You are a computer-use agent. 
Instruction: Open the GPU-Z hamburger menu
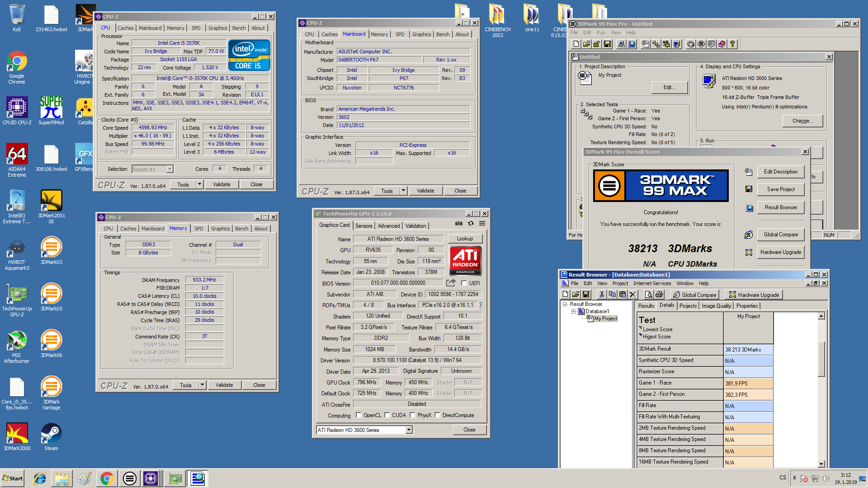click(482, 224)
